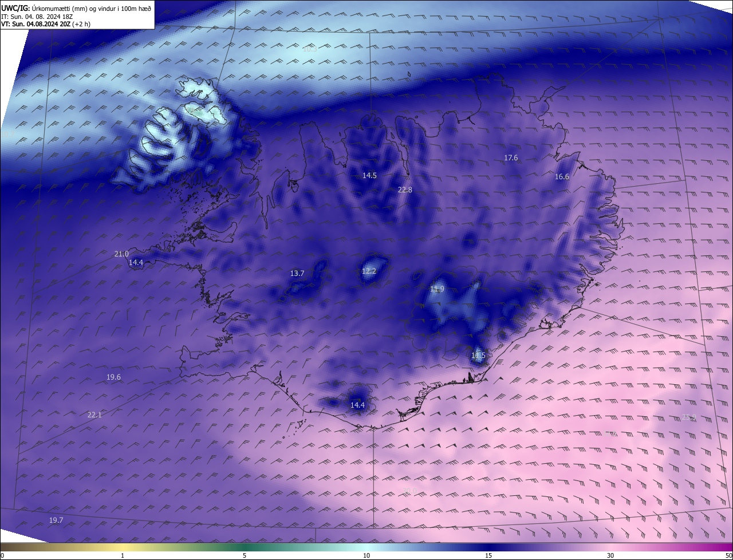Image resolution: width=733 pixels, height=560 pixels.
Task: Click the colour scale tick labelled 30
Action: (x=610, y=555)
